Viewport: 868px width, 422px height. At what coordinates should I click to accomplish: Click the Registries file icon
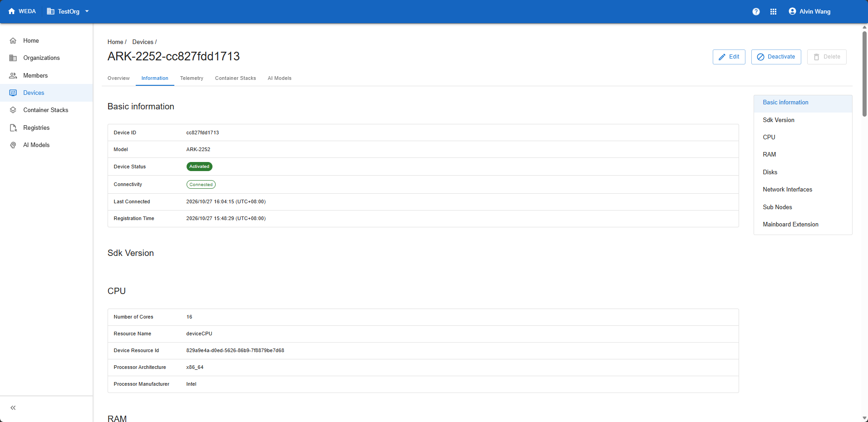13,128
